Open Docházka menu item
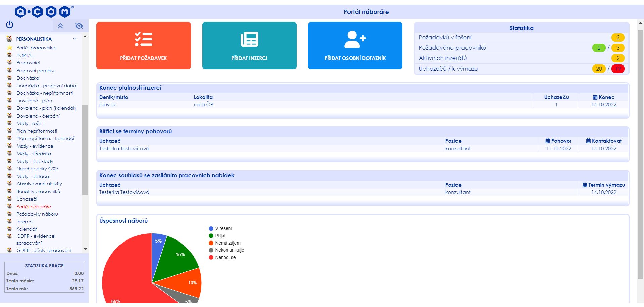The image size is (644, 307). point(28,78)
